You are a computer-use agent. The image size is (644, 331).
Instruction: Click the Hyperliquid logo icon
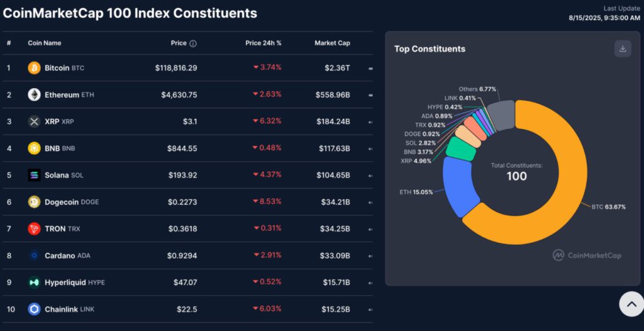pyautogui.click(x=34, y=283)
